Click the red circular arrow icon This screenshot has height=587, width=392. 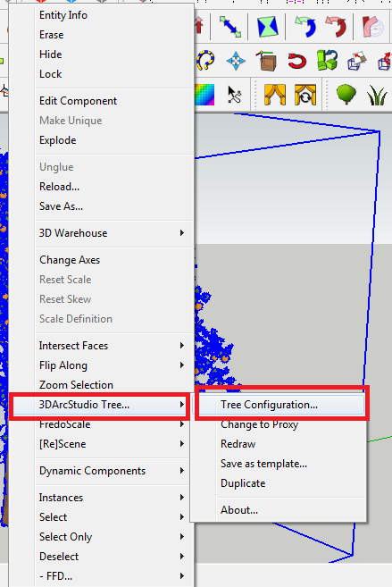pos(297,61)
